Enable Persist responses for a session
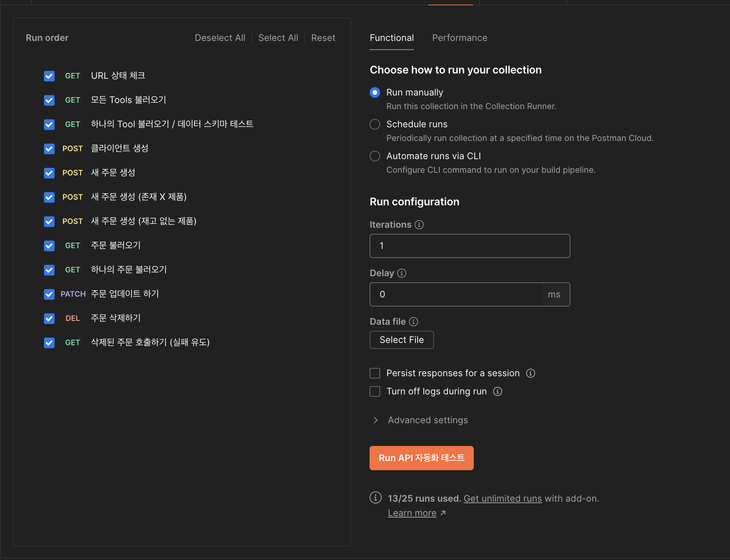Viewport: 730px width, 560px height. pyautogui.click(x=375, y=373)
